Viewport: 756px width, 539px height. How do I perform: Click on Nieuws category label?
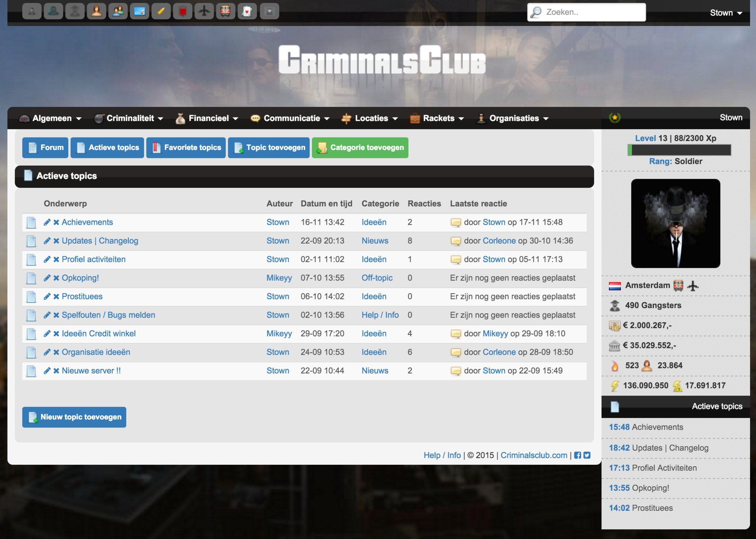click(374, 240)
